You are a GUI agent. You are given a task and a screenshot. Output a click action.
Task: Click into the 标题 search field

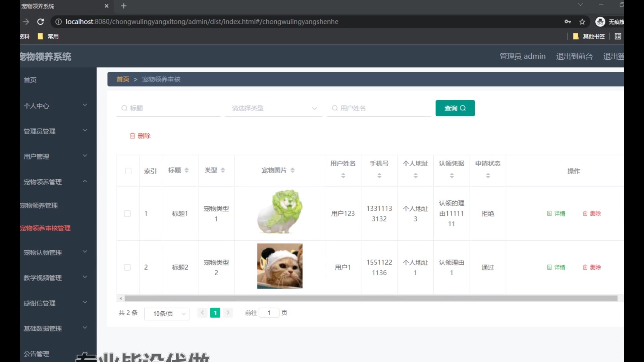tap(169, 108)
